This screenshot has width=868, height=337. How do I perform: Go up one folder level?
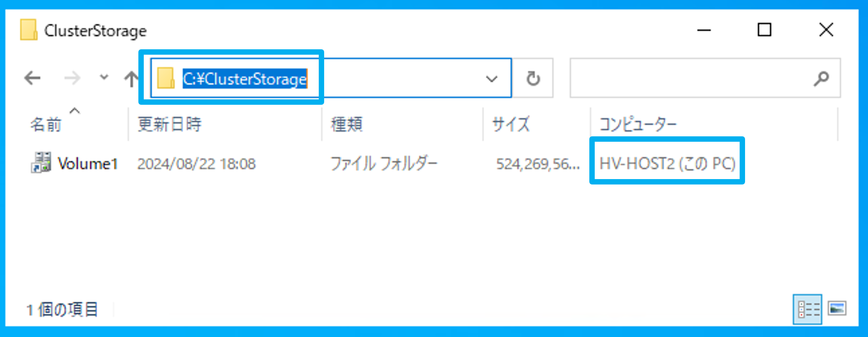(131, 79)
